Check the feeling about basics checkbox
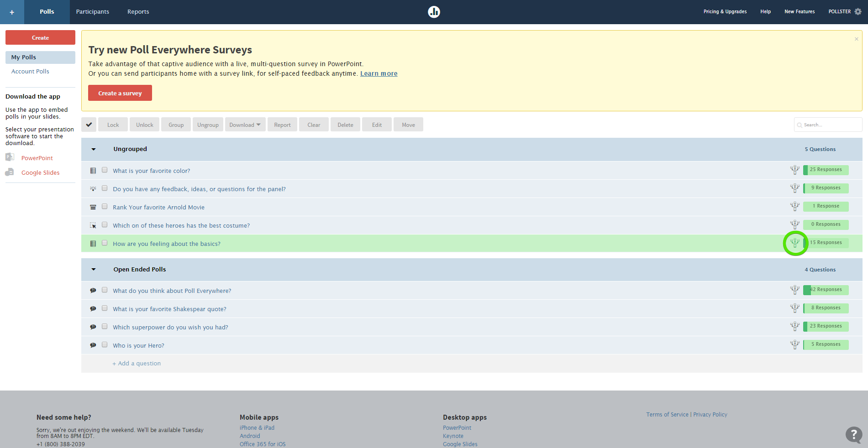This screenshot has width=868, height=448. tap(105, 243)
